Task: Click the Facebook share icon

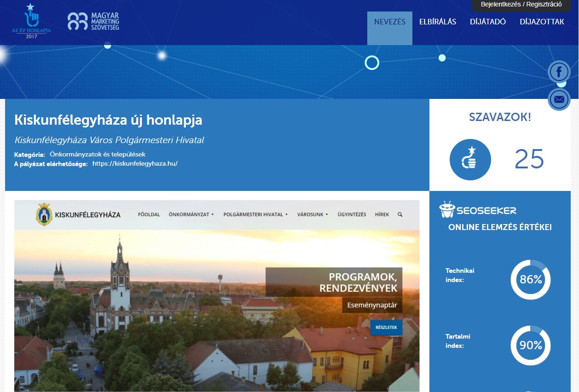Action: pos(559,72)
